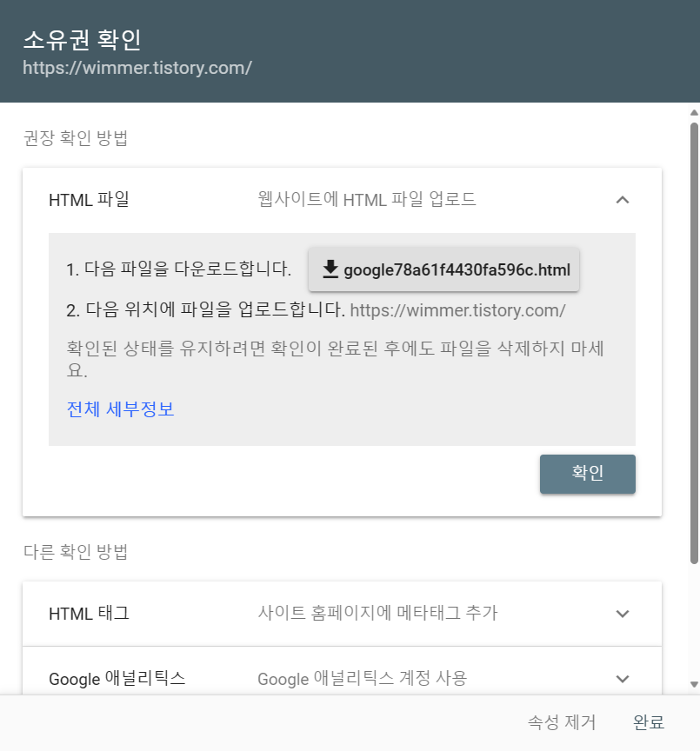The width and height of the screenshot is (700, 751).
Task: Click the 웹사이트에 HTML 파일 업로드 description
Action: coord(367,199)
